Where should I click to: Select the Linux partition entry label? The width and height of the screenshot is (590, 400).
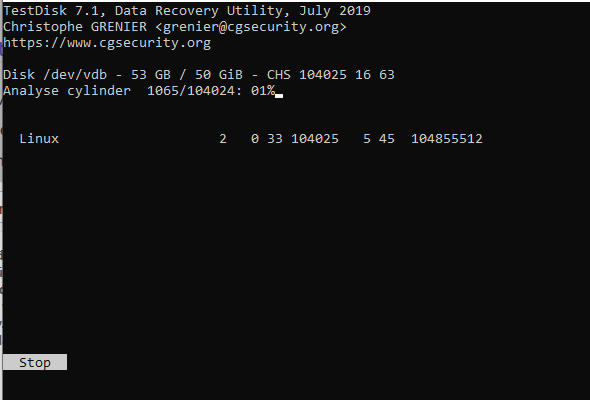click(x=39, y=139)
